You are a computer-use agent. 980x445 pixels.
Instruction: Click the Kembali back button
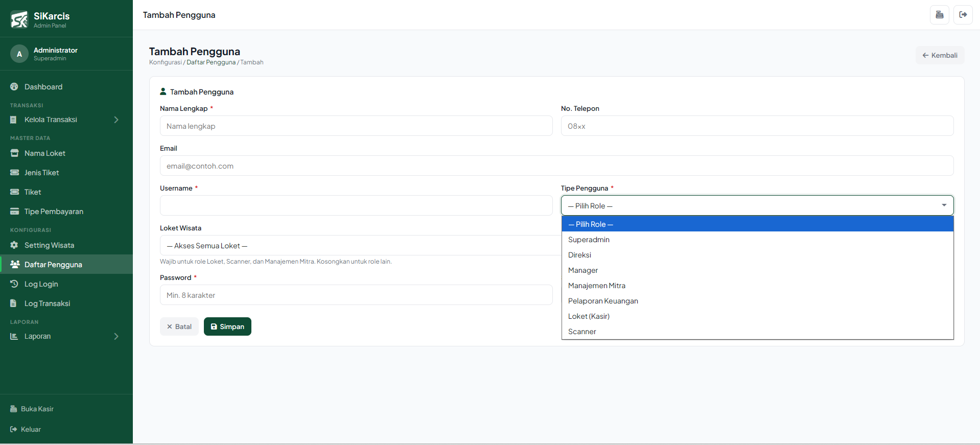(x=940, y=55)
